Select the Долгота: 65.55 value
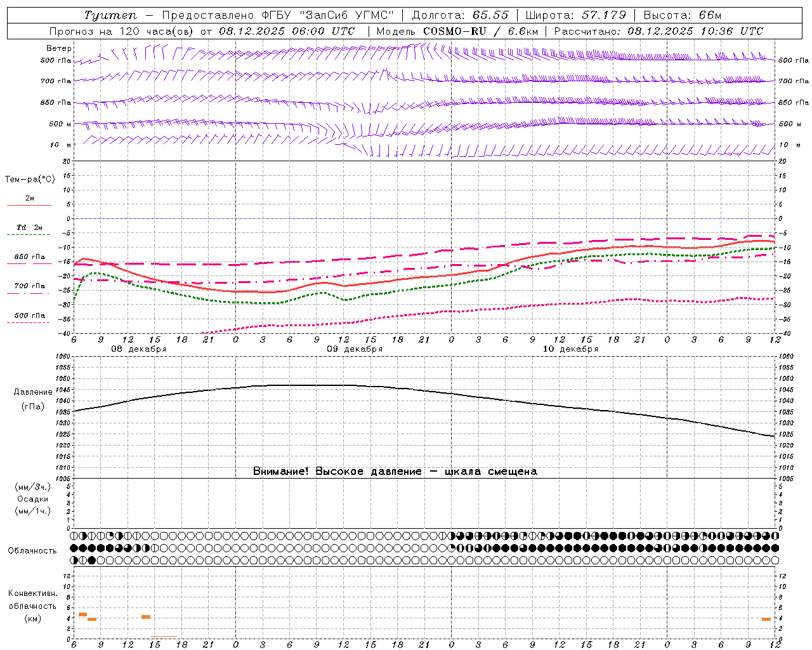The width and height of the screenshot is (812, 650). (460, 15)
